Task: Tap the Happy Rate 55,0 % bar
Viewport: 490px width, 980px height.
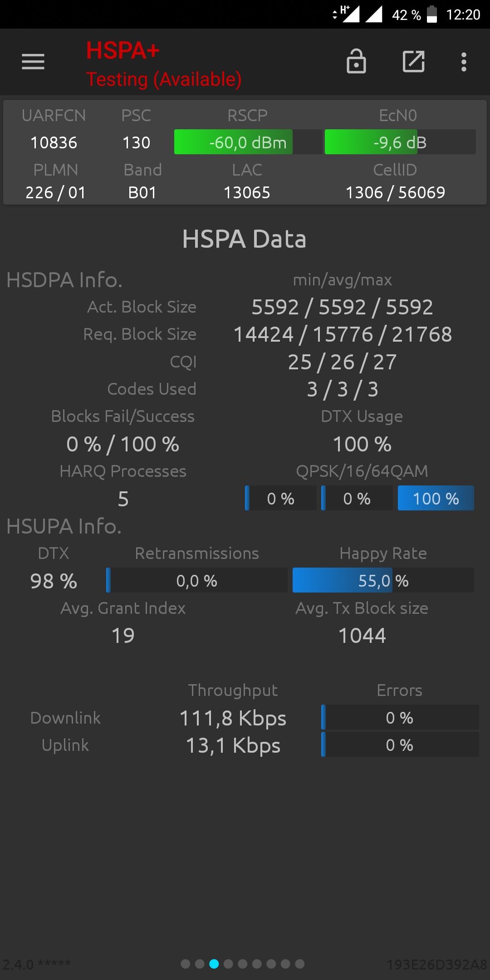Action: [x=383, y=580]
